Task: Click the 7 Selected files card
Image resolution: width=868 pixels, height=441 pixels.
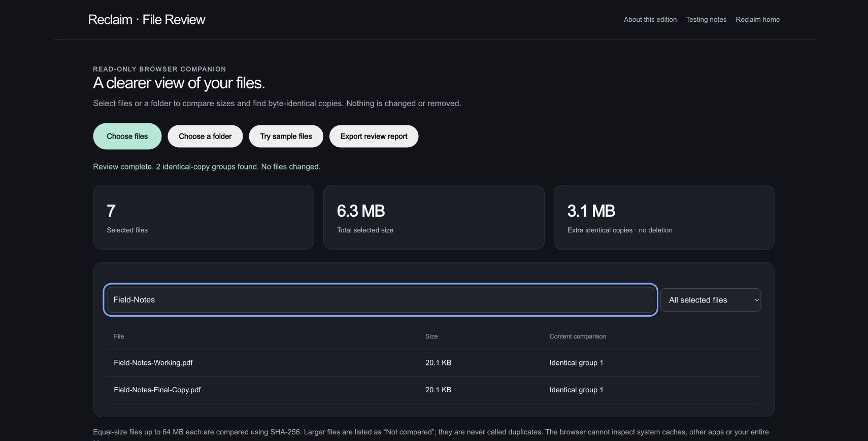Action: click(204, 217)
